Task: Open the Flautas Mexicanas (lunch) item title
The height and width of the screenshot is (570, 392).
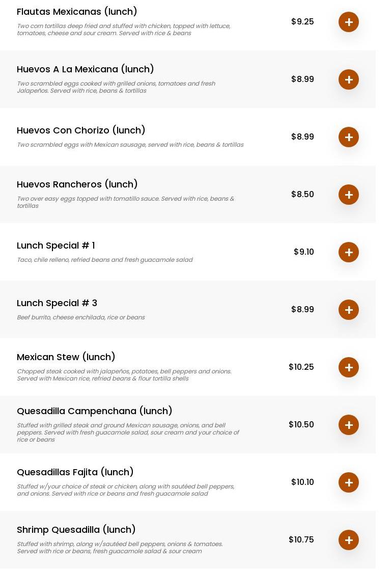Action: pos(77,12)
